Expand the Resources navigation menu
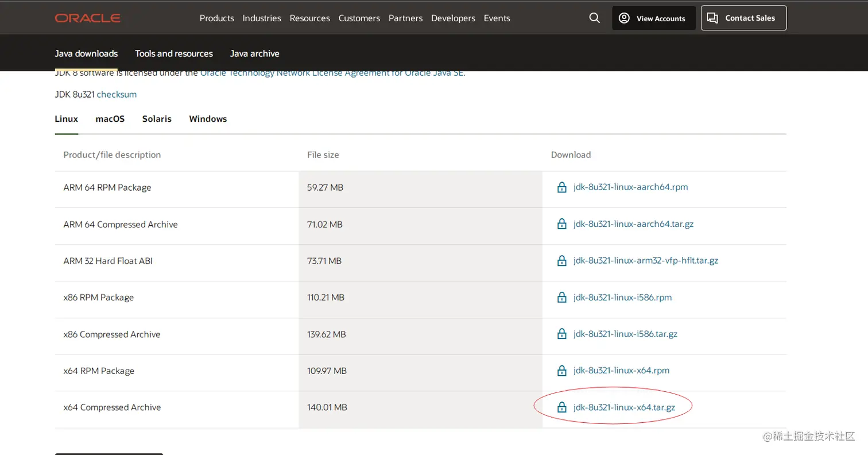Image resolution: width=868 pixels, height=455 pixels. [309, 18]
